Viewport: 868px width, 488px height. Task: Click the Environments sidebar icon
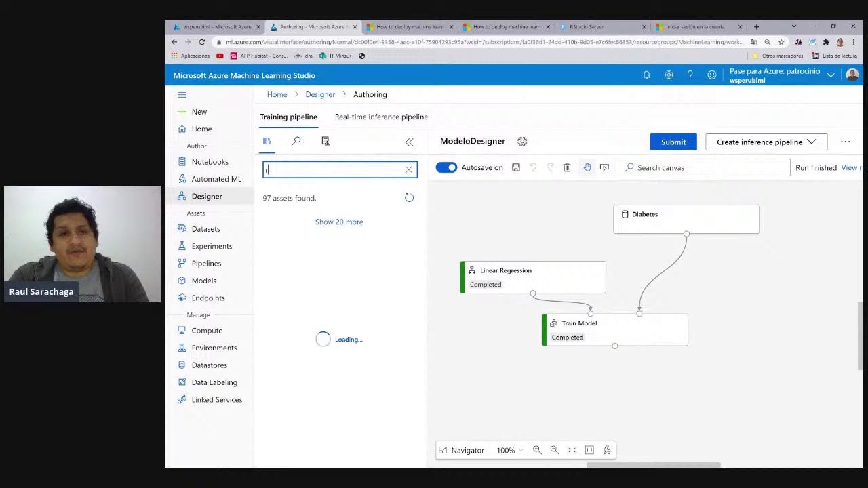[x=182, y=348]
